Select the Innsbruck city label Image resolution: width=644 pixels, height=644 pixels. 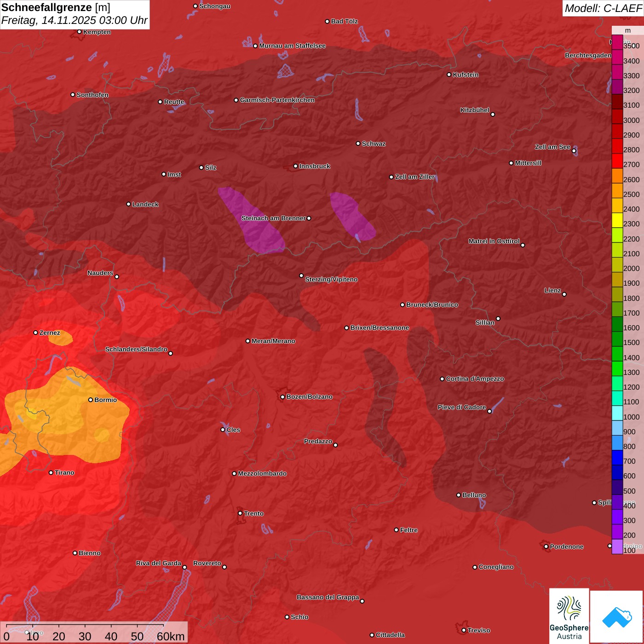coord(315,166)
